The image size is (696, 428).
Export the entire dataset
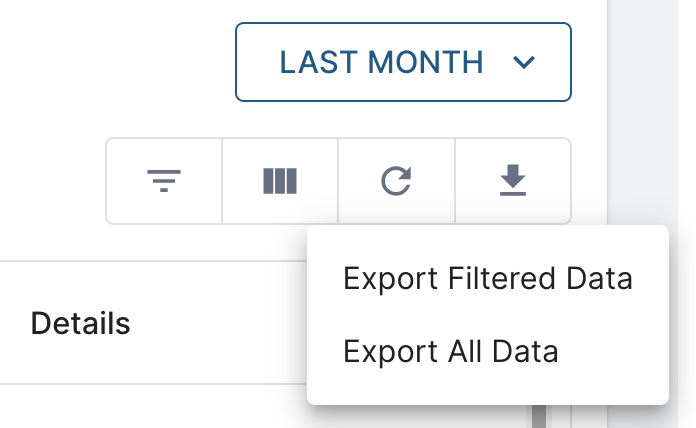450,351
